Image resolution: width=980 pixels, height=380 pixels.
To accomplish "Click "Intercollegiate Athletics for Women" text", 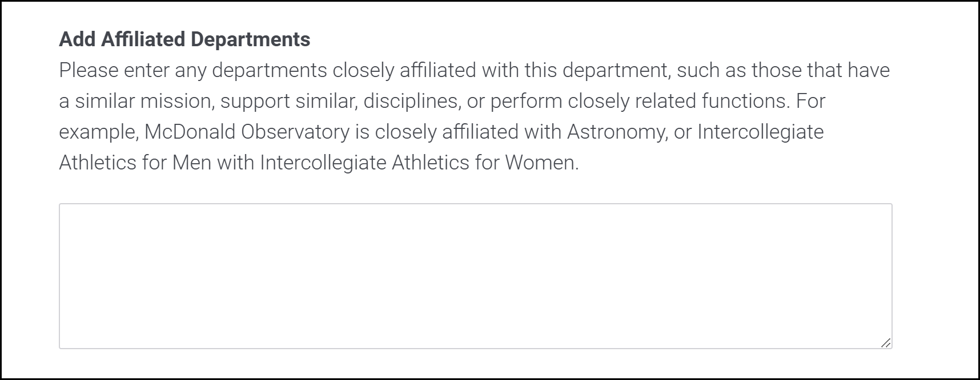I will point(419,163).
